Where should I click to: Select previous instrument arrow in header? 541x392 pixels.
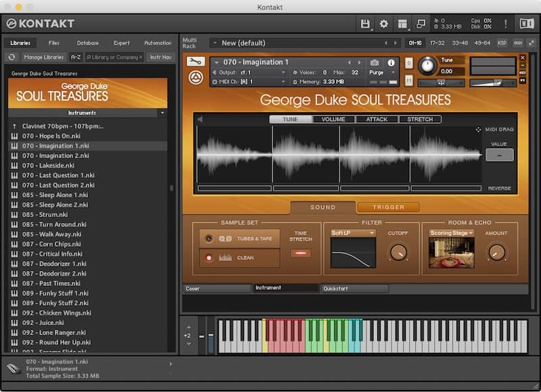pos(349,62)
